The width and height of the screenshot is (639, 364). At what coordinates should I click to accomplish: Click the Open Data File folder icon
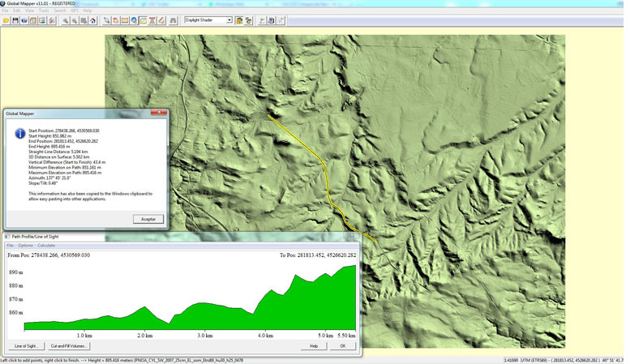pos(6,20)
